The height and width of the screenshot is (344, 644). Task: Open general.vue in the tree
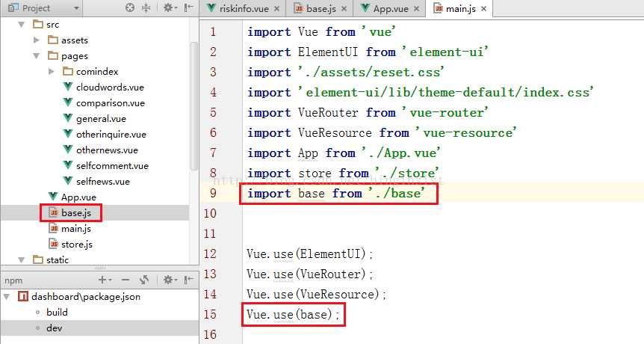(x=101, y=119)
